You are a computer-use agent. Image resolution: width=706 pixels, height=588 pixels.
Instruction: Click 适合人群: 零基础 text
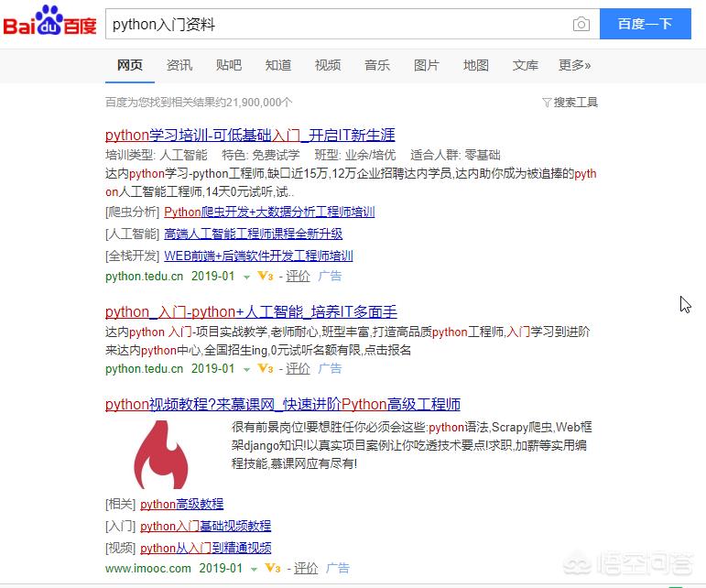[455, 156]
